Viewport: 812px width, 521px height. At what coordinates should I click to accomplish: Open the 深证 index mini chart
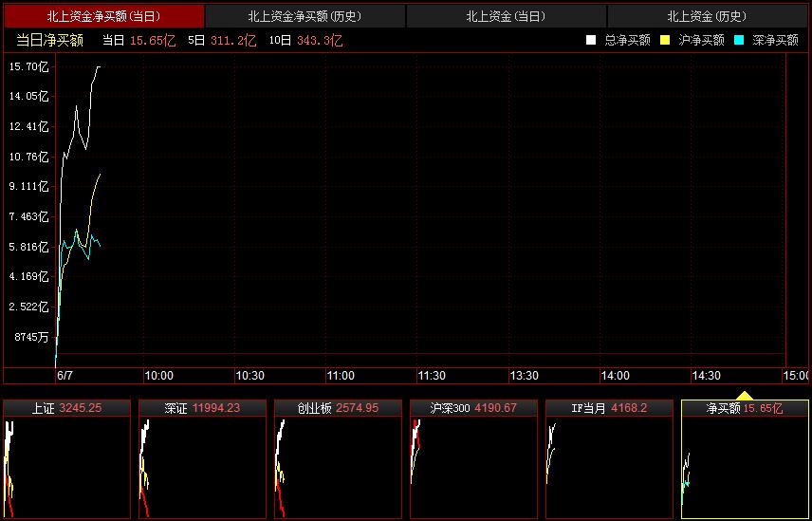click(202, 459)
